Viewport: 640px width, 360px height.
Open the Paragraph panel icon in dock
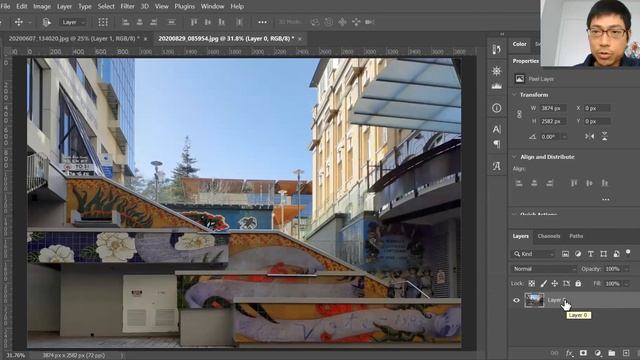pos(496,144)
